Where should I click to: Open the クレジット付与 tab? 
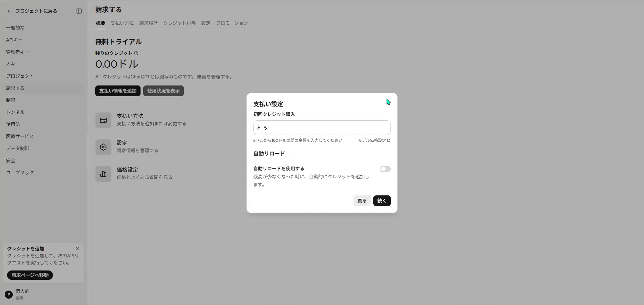pyautogui.click(x=179, y=23)
